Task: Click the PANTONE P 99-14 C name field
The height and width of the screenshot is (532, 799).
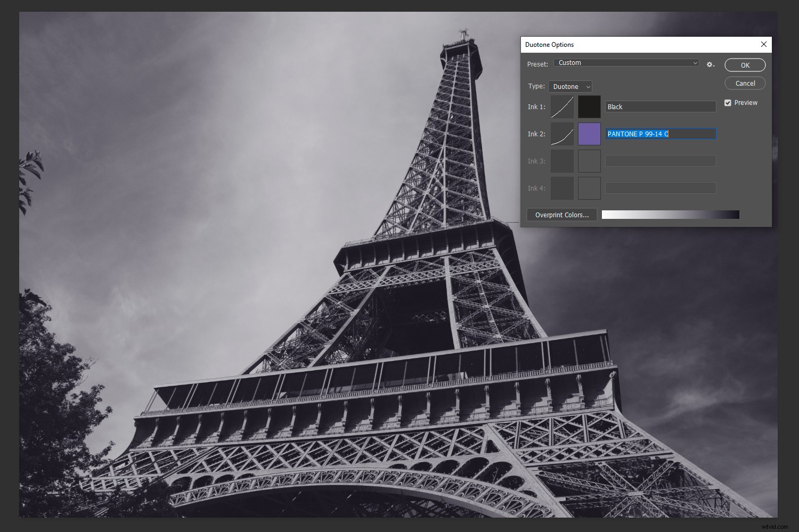Action: pos(661,134)
